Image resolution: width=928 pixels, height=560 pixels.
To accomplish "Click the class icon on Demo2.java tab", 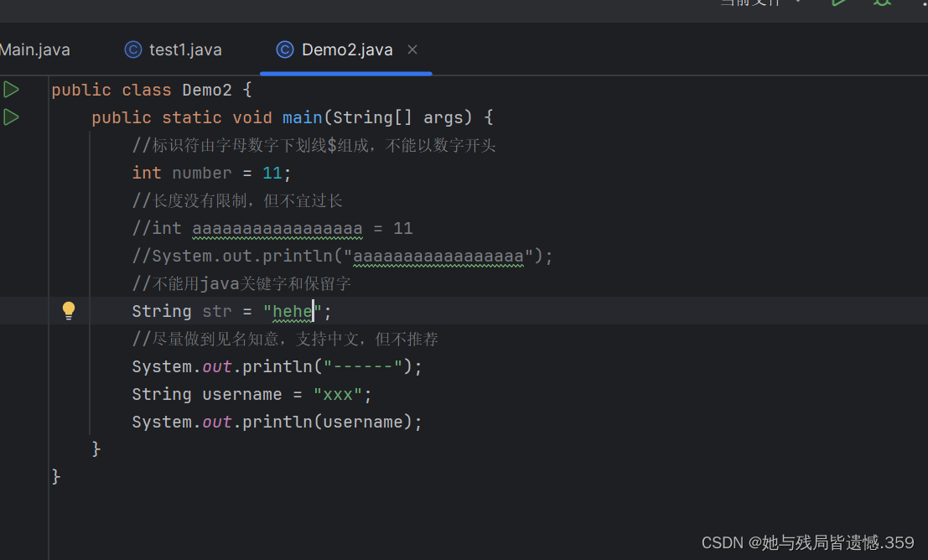I will point(285,49).
